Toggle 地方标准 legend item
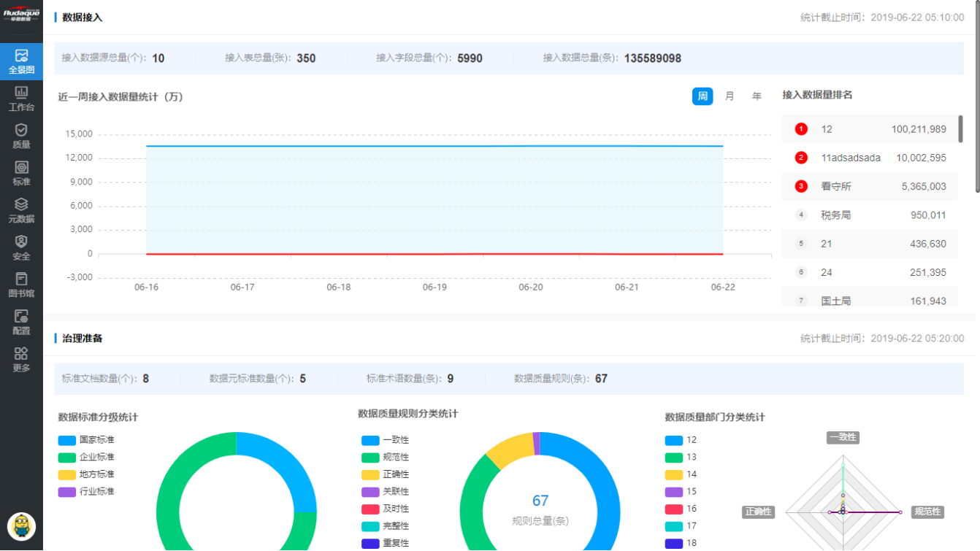The height and width of the screenshot is (551, 980). (x=86, y=474)
